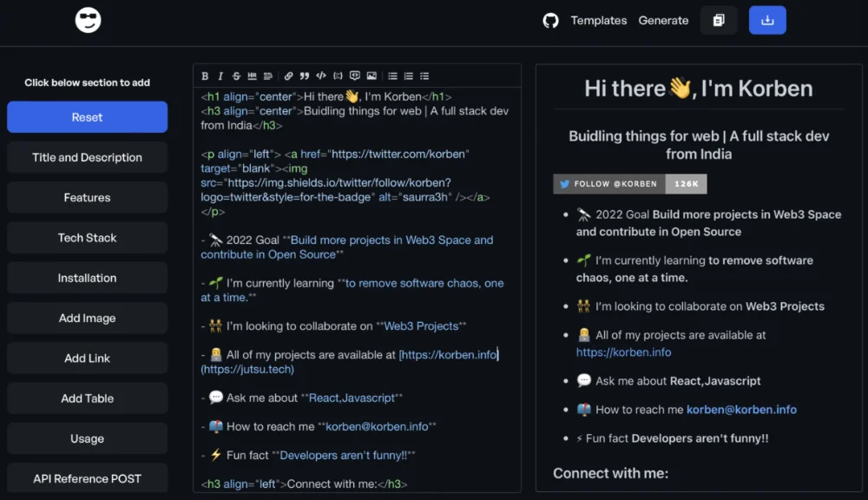
Task: Click the 'Ask me about' bullet in preview
Action: pos(668,381)
